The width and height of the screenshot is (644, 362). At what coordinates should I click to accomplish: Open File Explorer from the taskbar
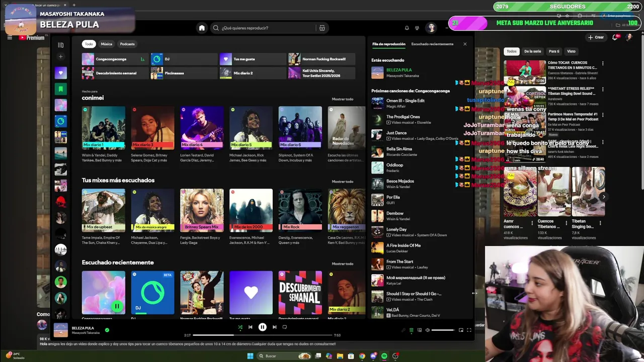[340, 356]
